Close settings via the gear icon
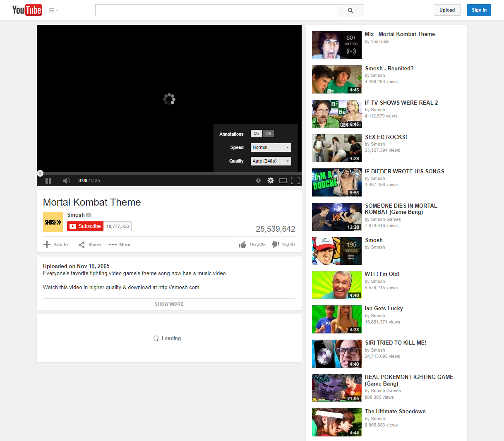 pos(271,181)
